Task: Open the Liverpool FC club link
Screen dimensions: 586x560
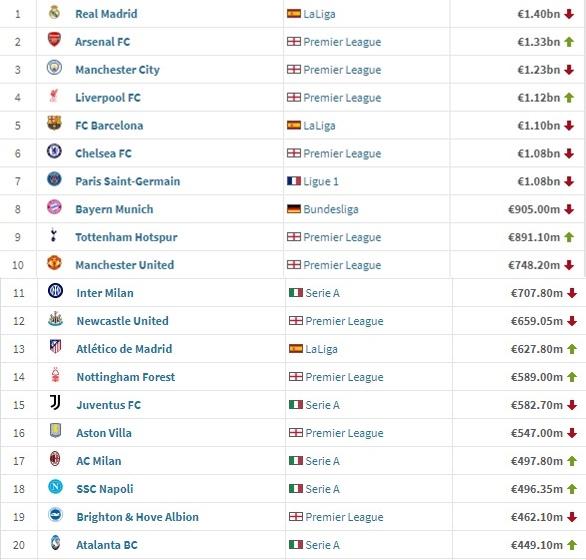Action: pyautogui.click(x=108, y=98)
